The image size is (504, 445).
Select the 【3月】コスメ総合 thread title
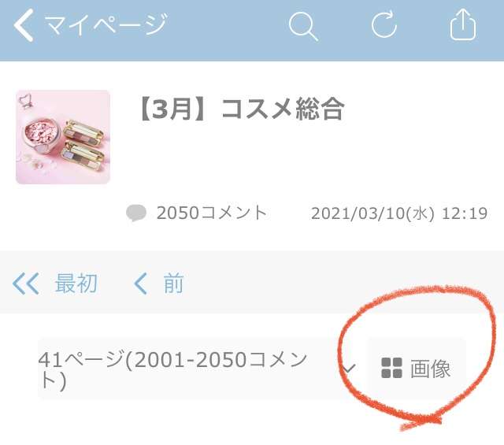[241, 109]
